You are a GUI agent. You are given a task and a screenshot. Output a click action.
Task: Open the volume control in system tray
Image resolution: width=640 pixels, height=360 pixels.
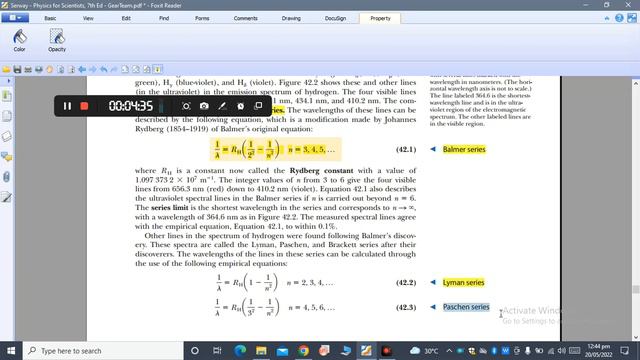(x=562, y=351)
